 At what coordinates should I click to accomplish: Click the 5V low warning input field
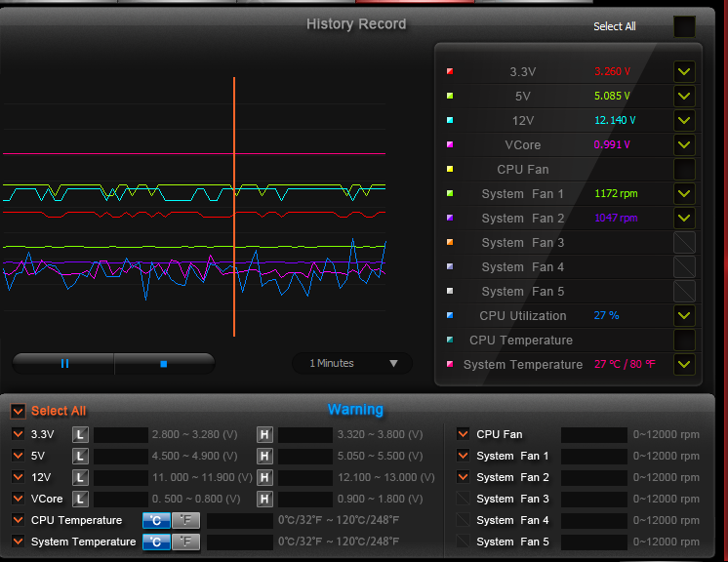click(121, 457)
